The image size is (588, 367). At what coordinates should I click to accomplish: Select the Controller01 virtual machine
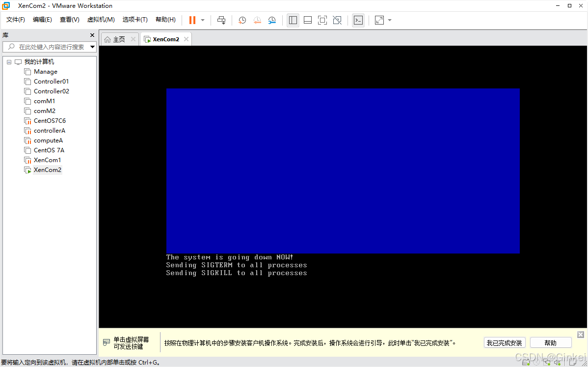[x=51, y=82]
